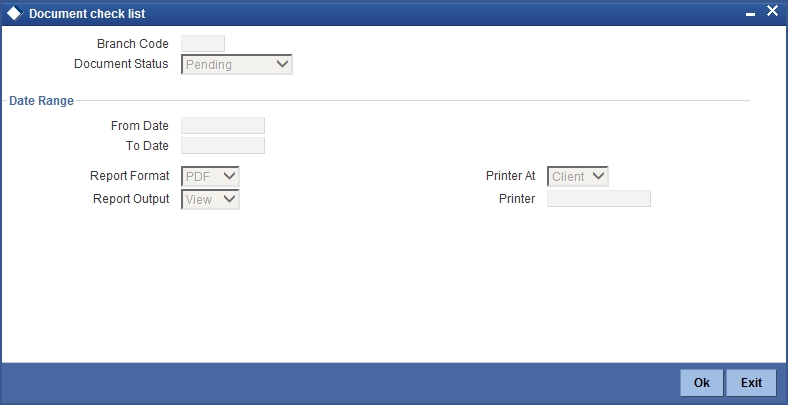Click the Printer text field
This screenshot has height=405, width=788.
coord(599,198)
